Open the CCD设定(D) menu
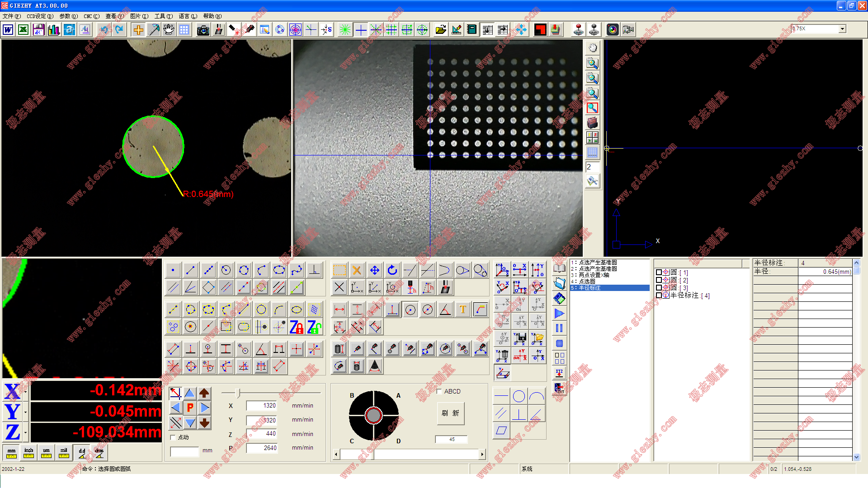 [x=40, y=16]
